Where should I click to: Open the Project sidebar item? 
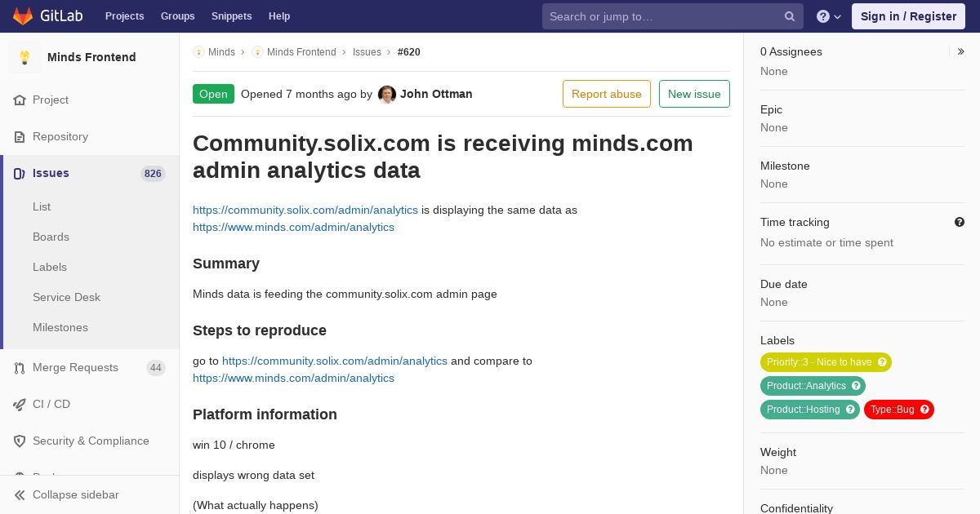tap(90, 100)
